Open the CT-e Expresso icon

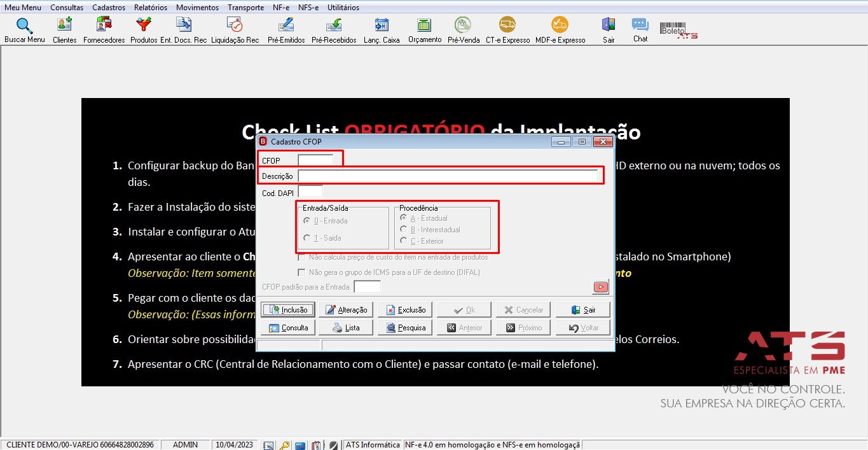click(507, 30)
